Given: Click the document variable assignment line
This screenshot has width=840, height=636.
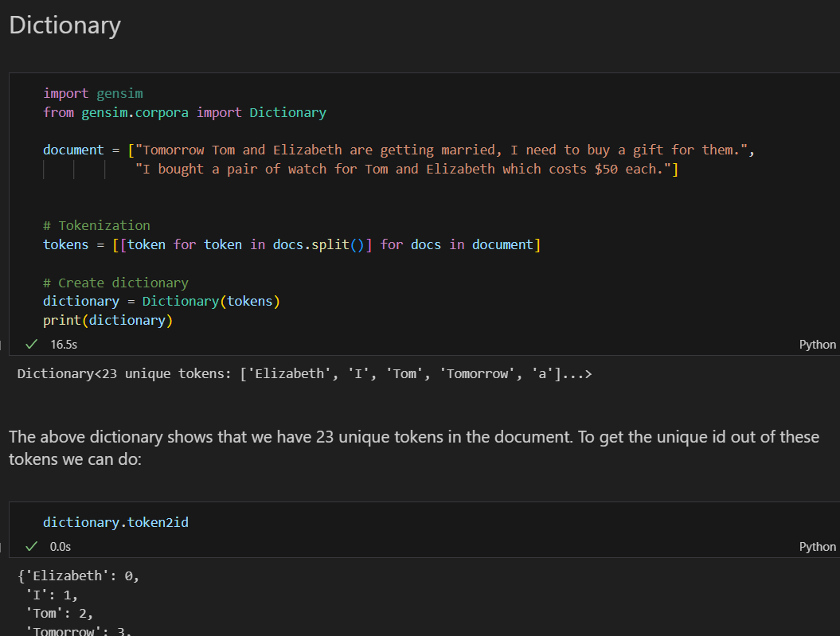Looking at the screenshot, I should (399, 150).
